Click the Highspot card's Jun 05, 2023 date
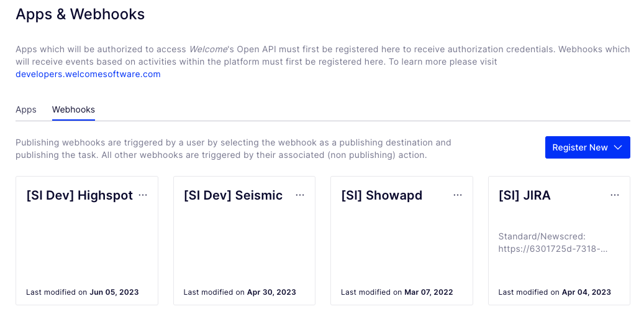The image size is (644, 319). point(114,292)
